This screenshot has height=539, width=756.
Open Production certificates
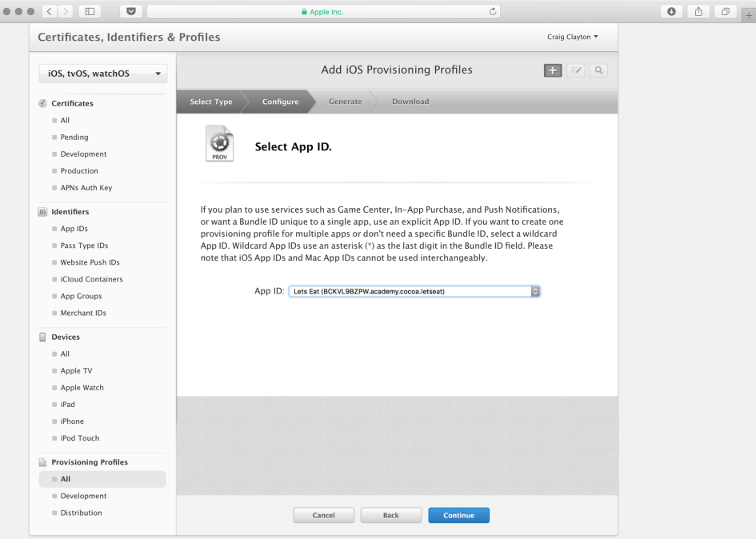coord(79,171)
